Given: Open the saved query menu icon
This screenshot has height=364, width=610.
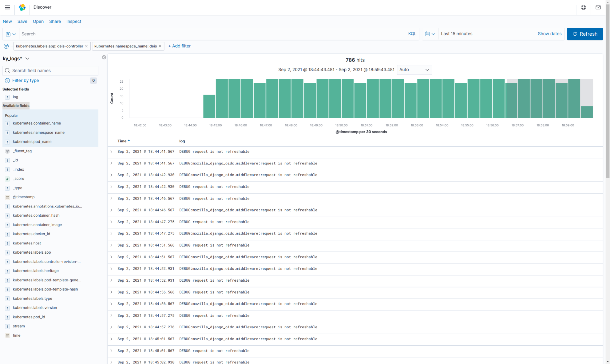Looking at the screenshot, I should pos(11,34).
